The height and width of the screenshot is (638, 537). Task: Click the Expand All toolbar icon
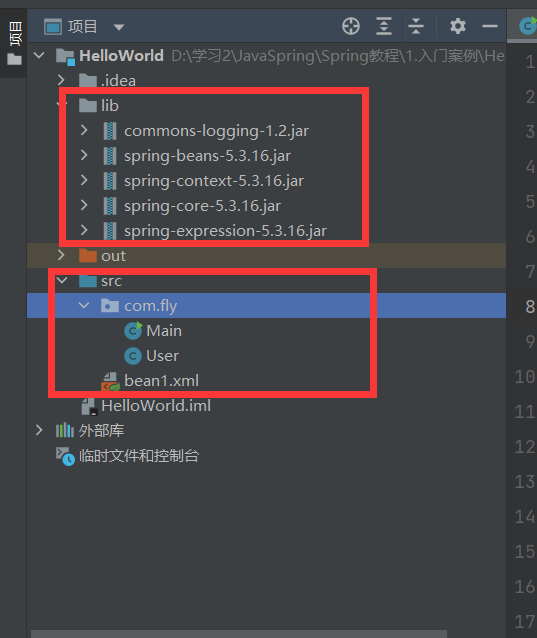[384, 26]
